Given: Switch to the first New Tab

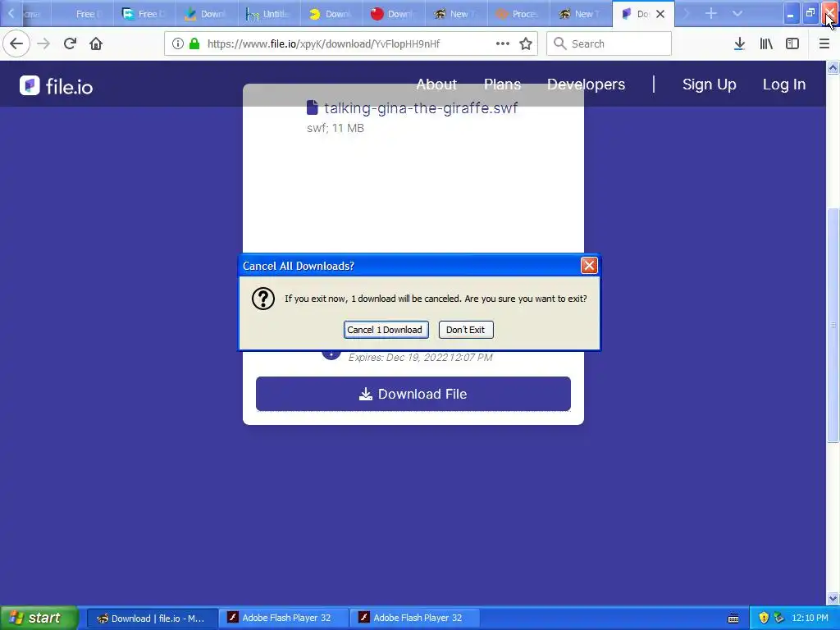Looking at the screenshot, I should 456,14.
